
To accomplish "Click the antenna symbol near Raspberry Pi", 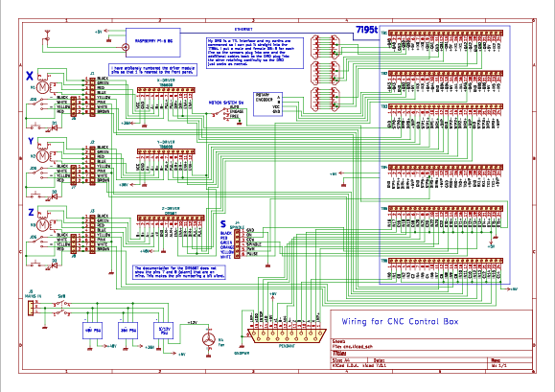I will click(46, 35).
